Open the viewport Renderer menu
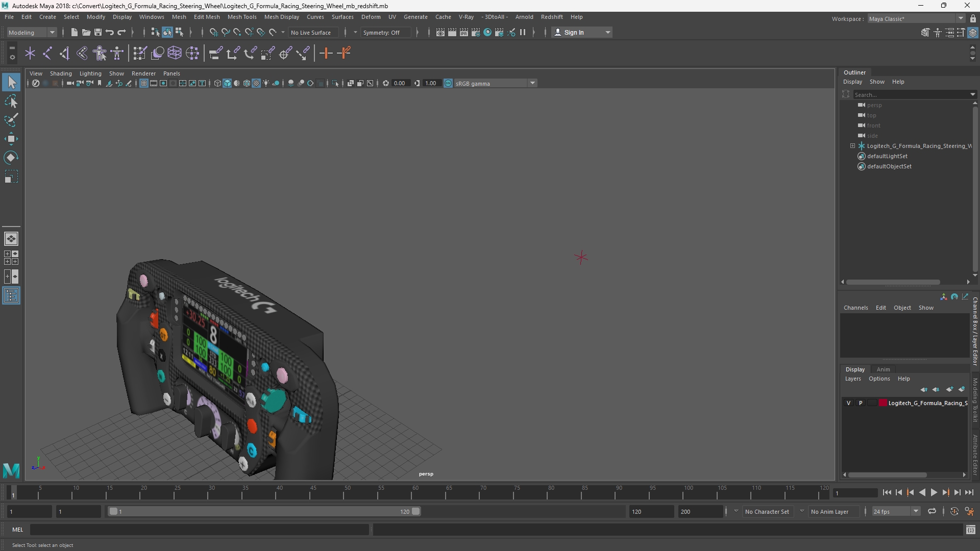This screenshot has width=980, height=551. coord(143,73)
